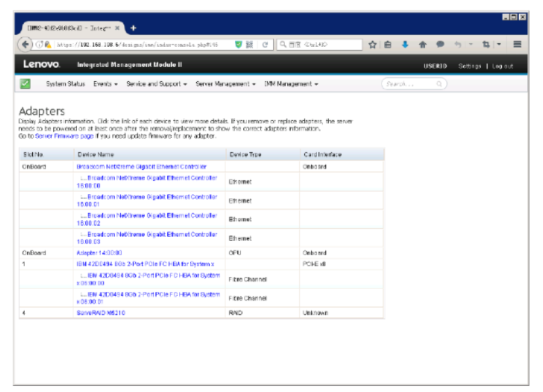
Task: Open the chat speech bubble icon
Action: pyautogui.click(x=440, y=44)
